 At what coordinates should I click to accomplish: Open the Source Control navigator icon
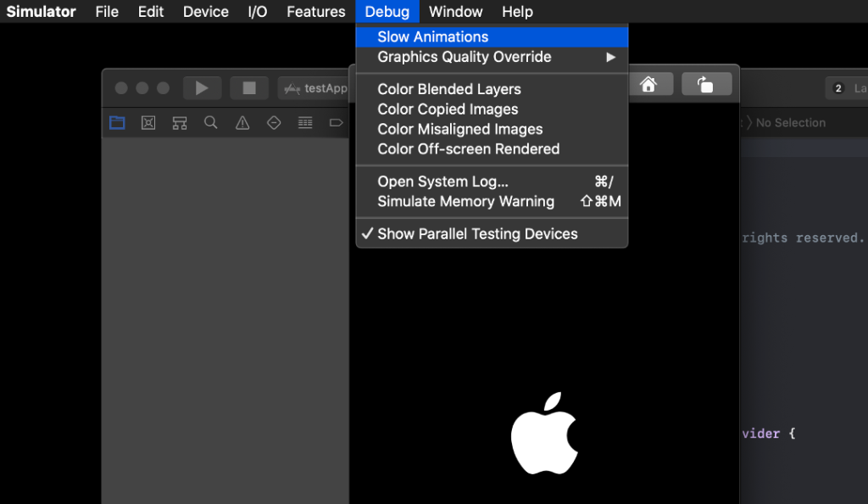pyautogui.click(x=148, y=122)
